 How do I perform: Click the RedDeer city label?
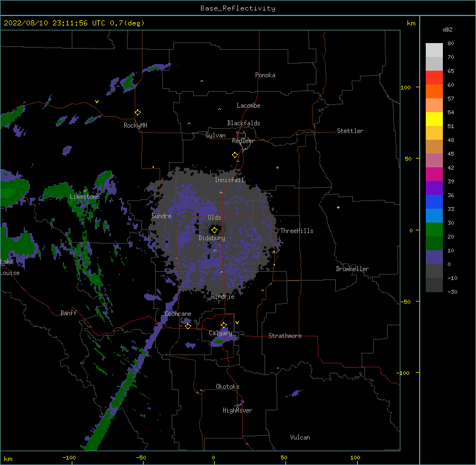[x=243, y=141]
